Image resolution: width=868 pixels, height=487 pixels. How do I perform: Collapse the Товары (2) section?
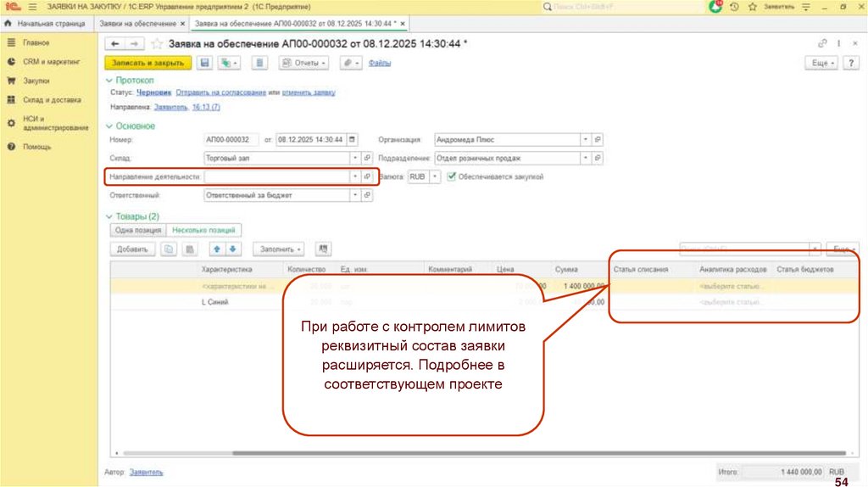109,216
